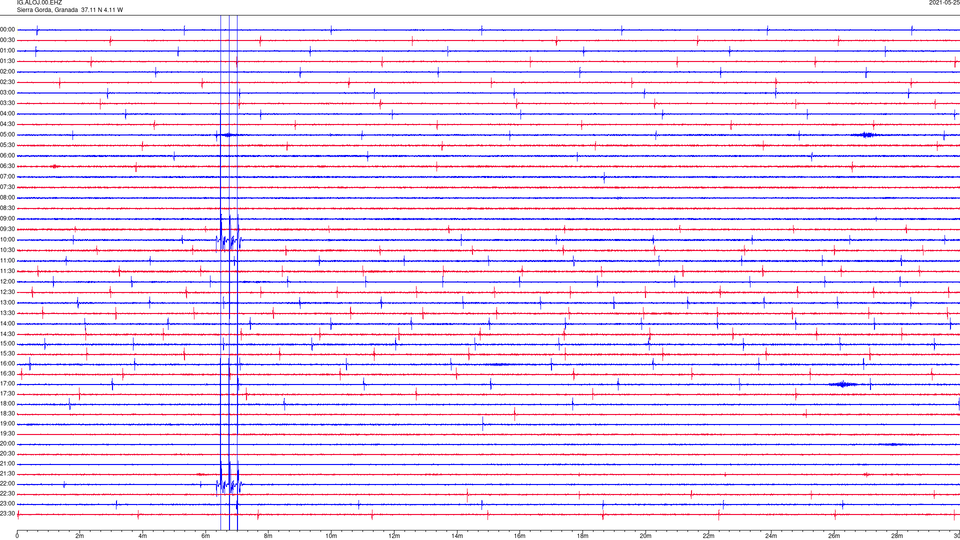Choose the 05:30 hour label
960x540 pixels.
click(8, 145)
